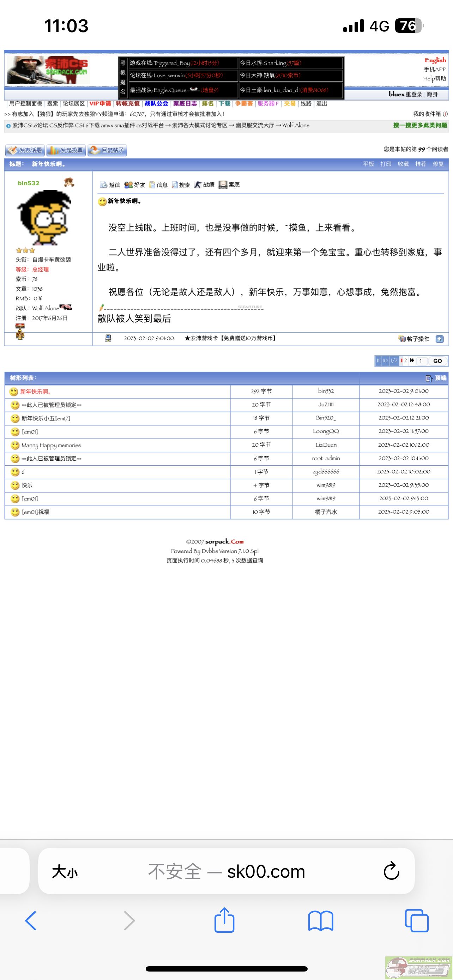Tap the sk00.com address bar
Image resolution: width=453 pixels, height=980 pixels.
[x=227, y=871]
